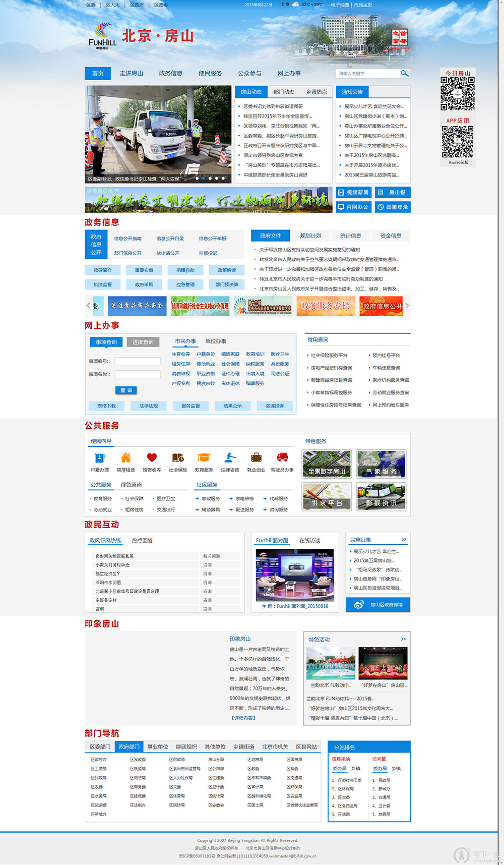504x865 pixels.
Task: Switch to the 进度查询 tab
Action: click(x=143, y=342)
